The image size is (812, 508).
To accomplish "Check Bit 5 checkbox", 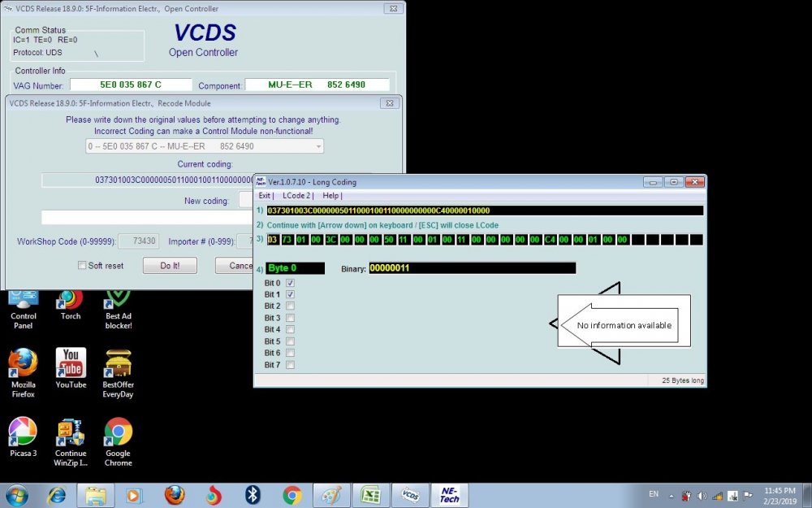I will pos(290,341).
